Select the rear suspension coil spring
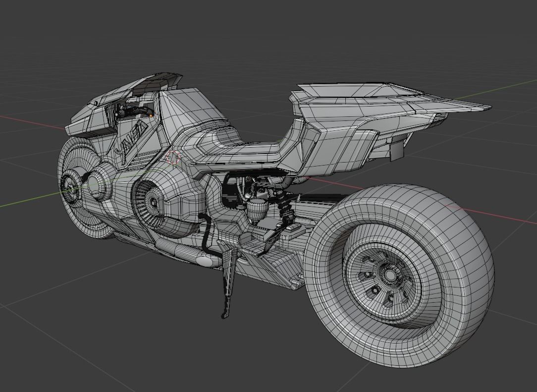Screen dimensions: 537x392 pos(286,209)
